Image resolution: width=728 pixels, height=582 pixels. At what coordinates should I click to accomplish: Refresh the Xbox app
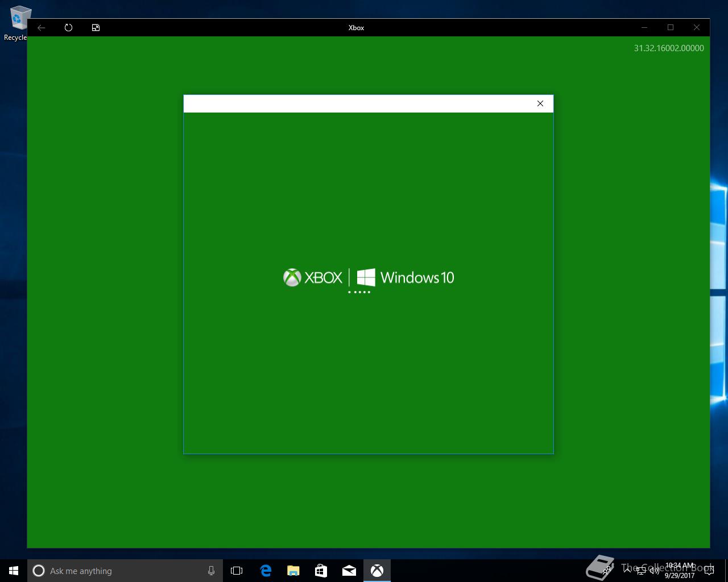pyautogui.click(x=68, y=27)
